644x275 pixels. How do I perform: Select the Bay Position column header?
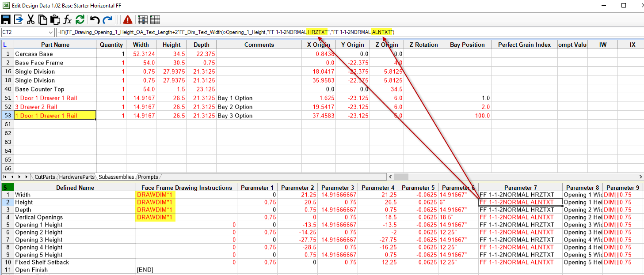pos(467,45)
